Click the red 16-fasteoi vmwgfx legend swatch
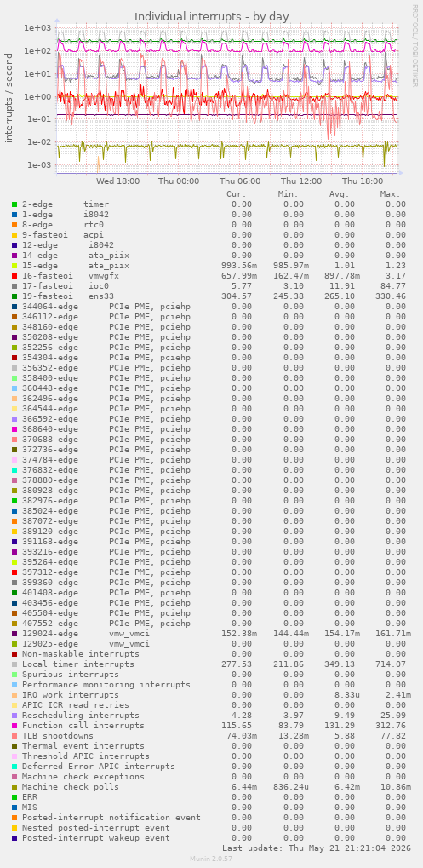 [x=14, y=276]
